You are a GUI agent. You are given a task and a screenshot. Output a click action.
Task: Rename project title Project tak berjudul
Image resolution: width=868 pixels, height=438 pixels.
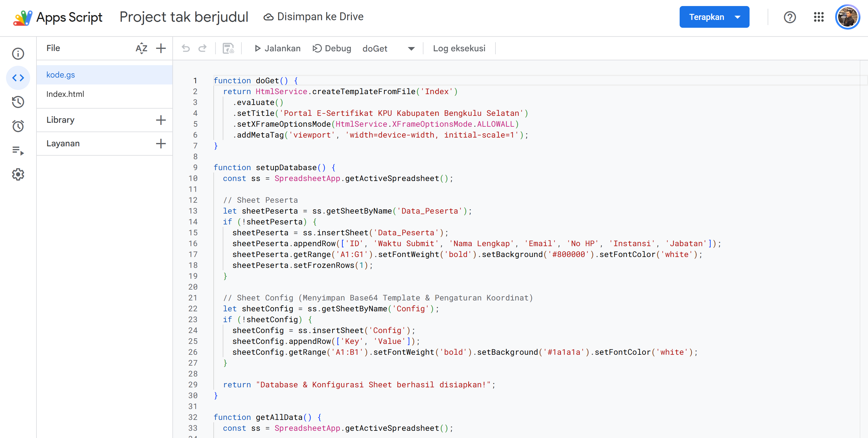[x=184, y=17]
